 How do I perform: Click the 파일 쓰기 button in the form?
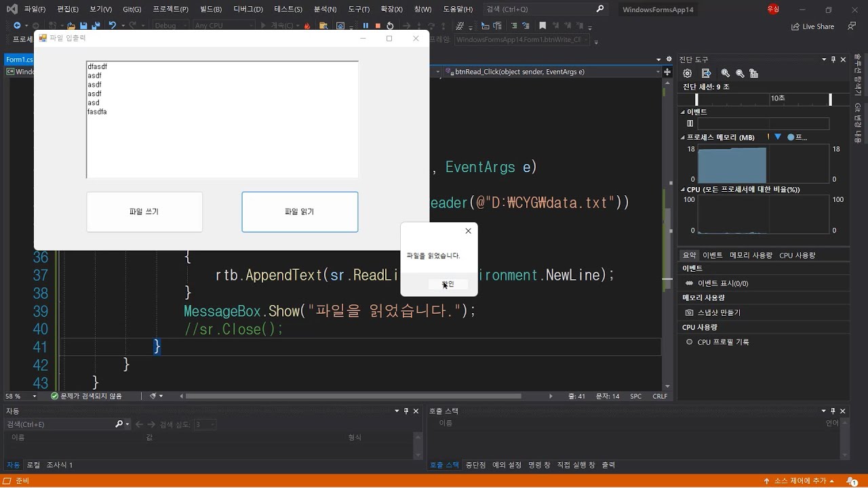tap(144, 212)
